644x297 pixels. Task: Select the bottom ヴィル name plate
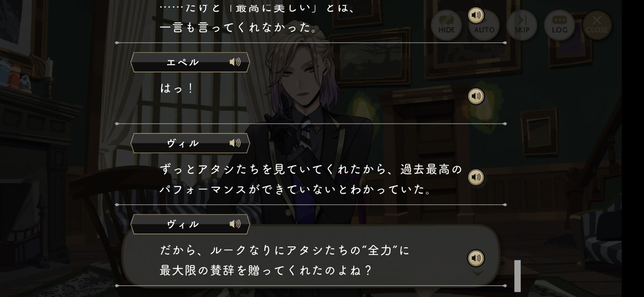coord(190,224)
